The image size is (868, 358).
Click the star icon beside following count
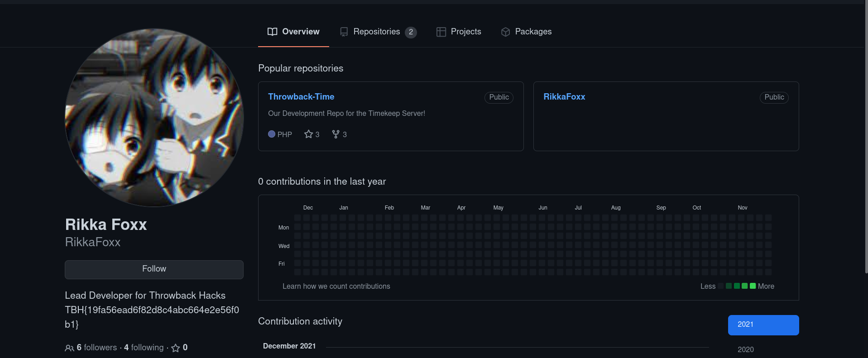[176, 348]
